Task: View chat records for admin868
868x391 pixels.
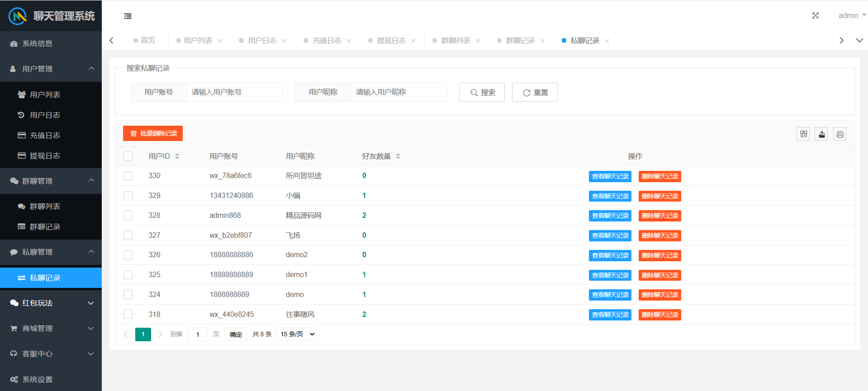Action: point(610,216)
